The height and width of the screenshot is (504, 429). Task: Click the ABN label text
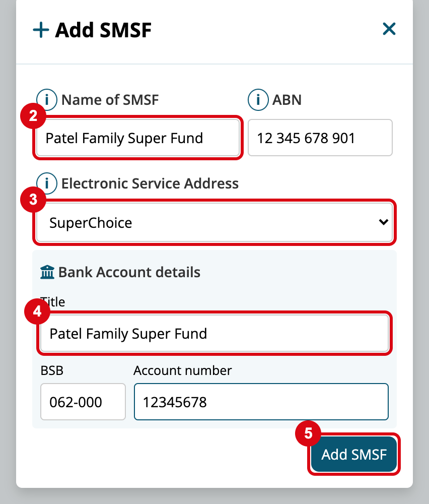pyautogui.click(x=287, y=100)
